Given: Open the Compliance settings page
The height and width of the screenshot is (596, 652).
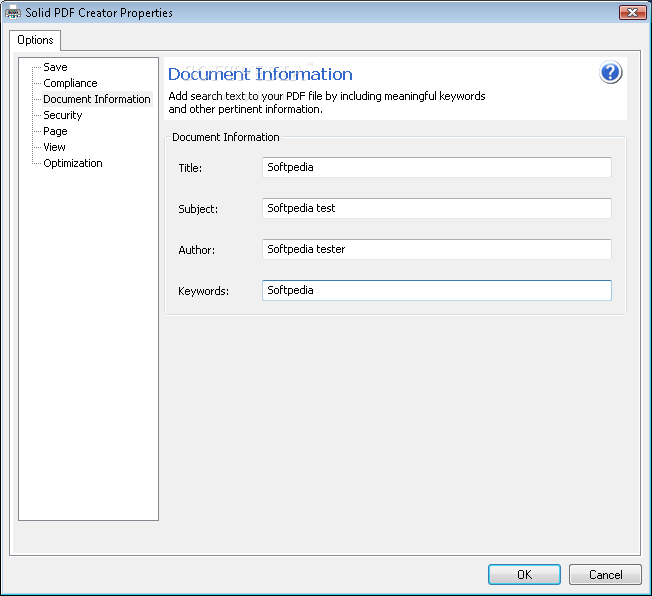Looking at the screenshot, I should pos(70,83).
